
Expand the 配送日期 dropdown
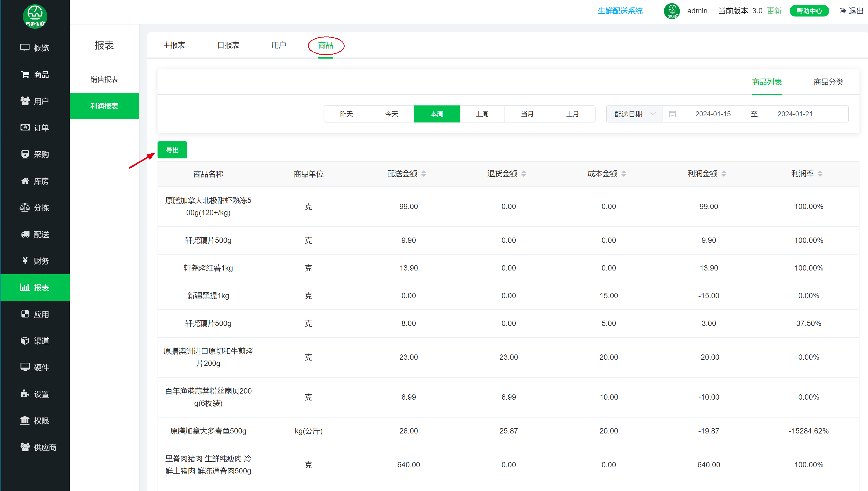pyautogui.click(x=634, y=114)
